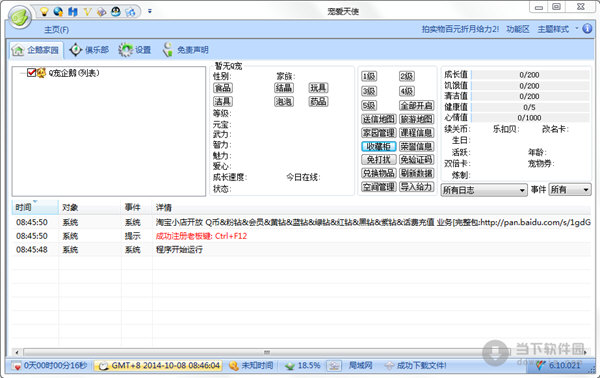
Task: Click the 心情值 progress bar
Action: coord(530,117)
